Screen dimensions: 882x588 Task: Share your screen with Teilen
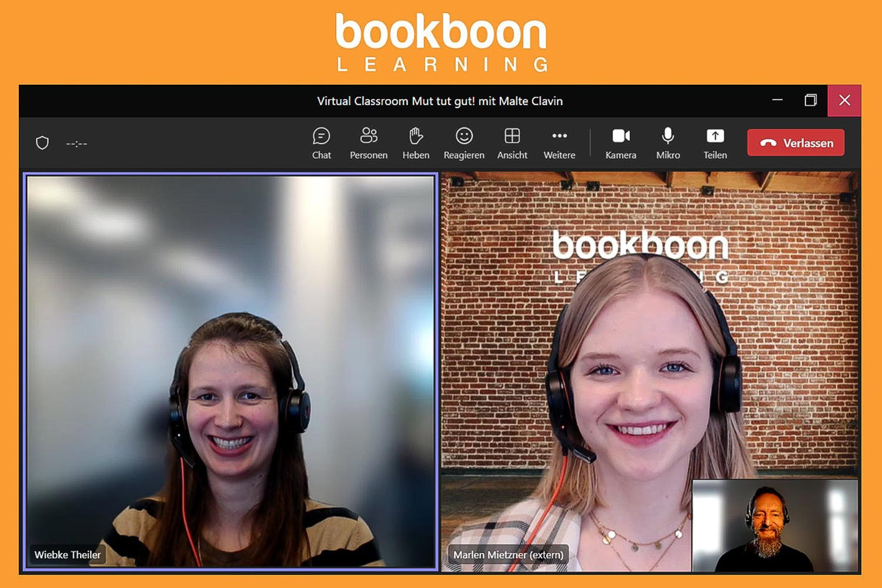715,143
